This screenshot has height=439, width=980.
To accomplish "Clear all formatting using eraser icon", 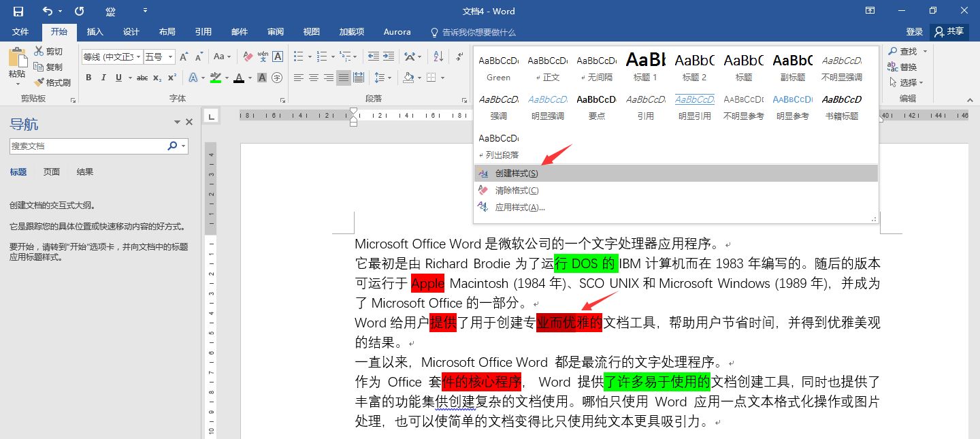I will (248, 56).
